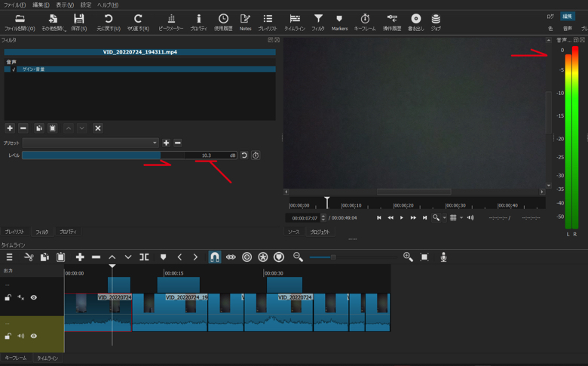588x366 pixels.
Task: Save the project with 保存(S) icon
Action: click(78, 22)
